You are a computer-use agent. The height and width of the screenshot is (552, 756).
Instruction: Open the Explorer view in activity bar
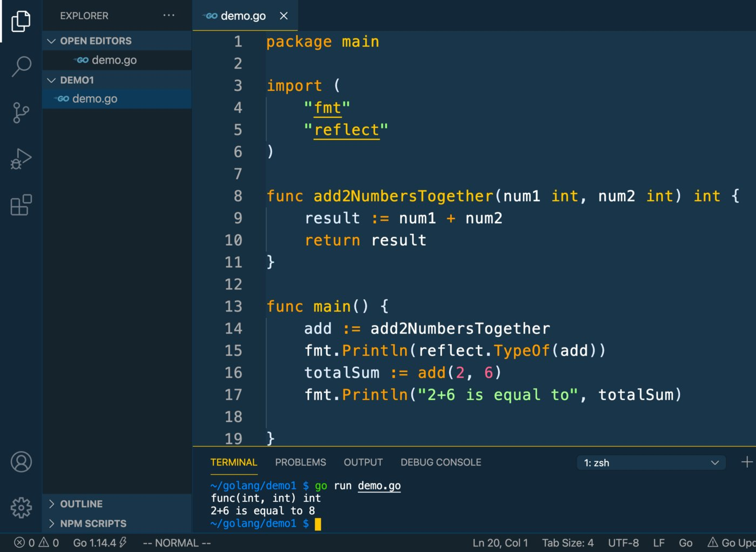tap(21, 21)
